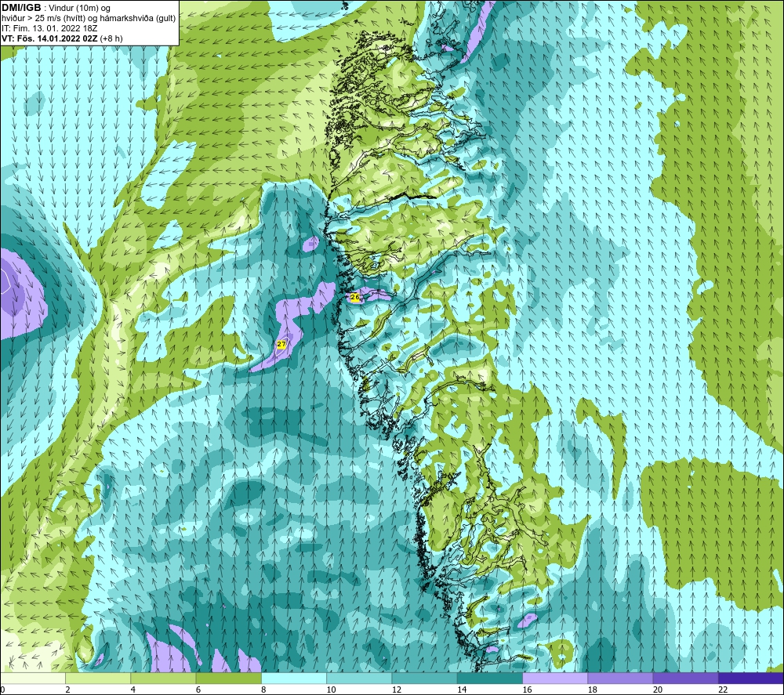Click the scale label 0

[2, 690]
